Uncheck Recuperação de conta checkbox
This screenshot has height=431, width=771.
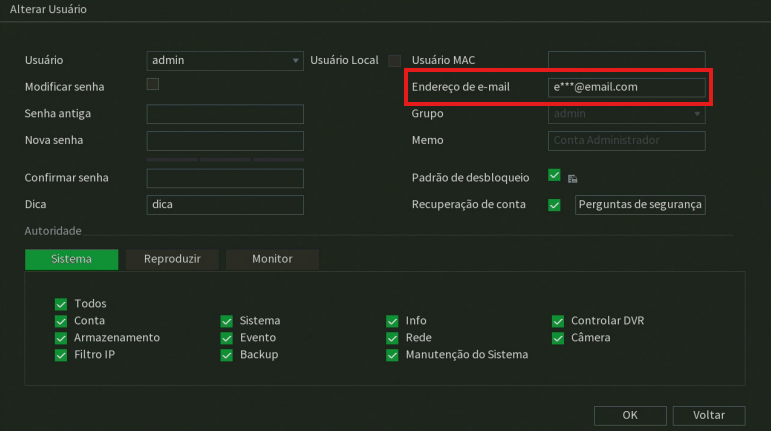[x=554, y=205]
